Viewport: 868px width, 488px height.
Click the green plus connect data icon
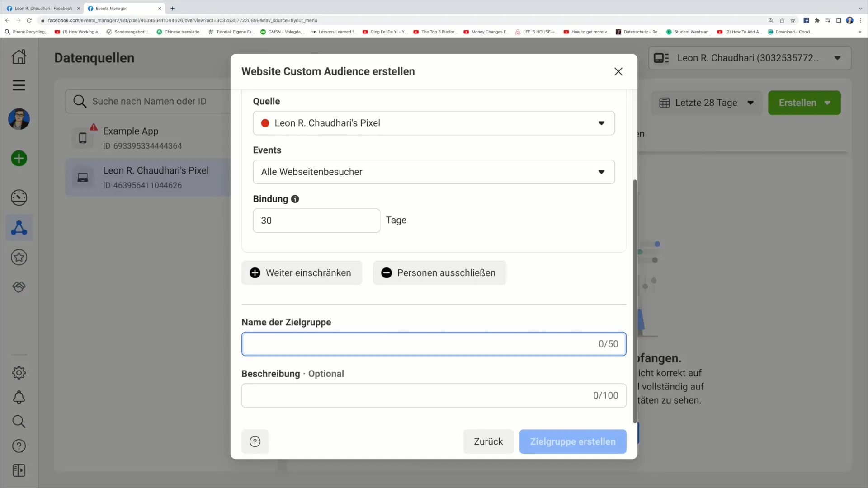(19, 159)
